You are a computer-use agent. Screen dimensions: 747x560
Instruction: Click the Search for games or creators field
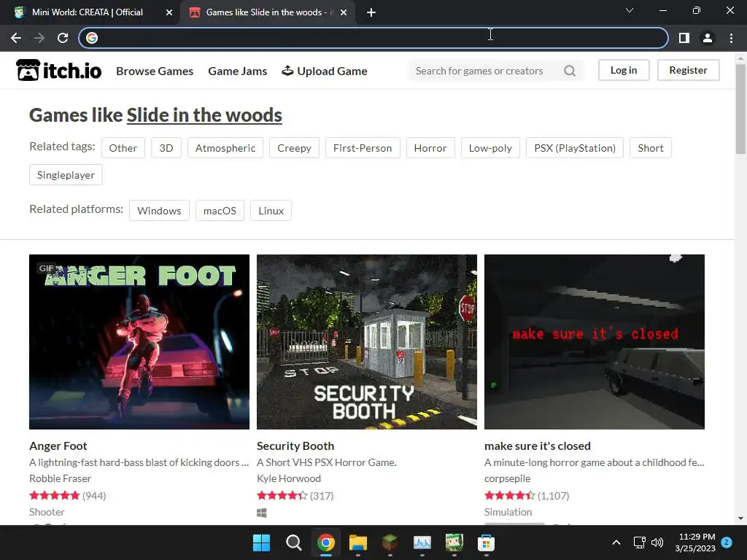(486, 71)
